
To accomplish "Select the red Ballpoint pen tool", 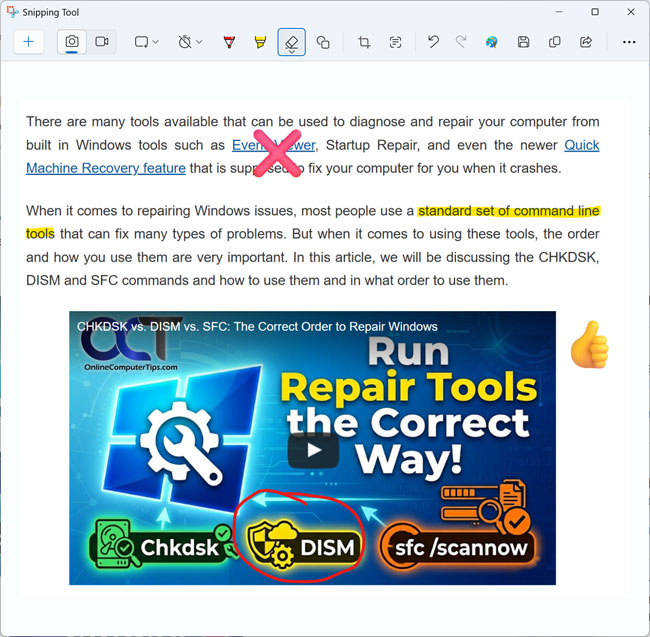I will click(x=229, y=42).
